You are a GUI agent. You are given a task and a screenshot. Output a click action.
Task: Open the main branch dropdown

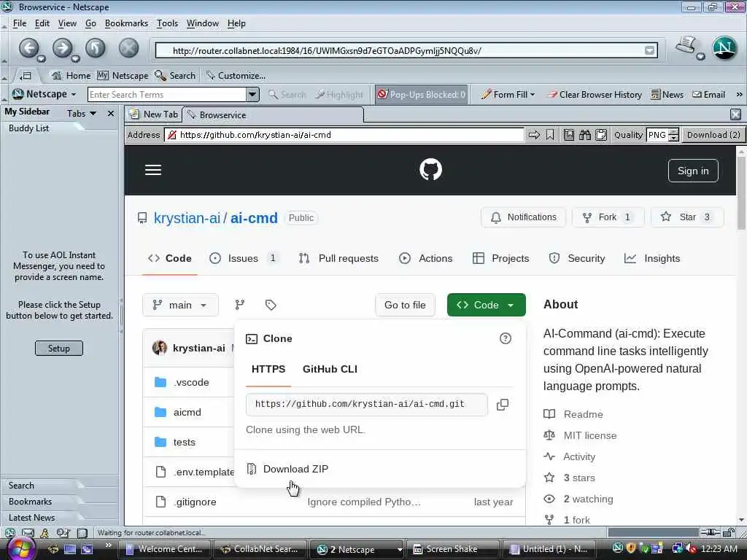tap(180, 305)
